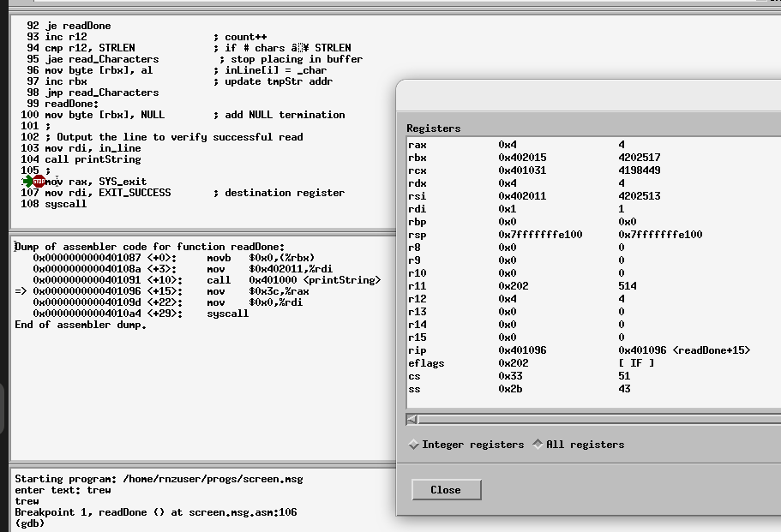Select the rax row in the Registers list
The image size is (781, 532).
pos(594,145)
